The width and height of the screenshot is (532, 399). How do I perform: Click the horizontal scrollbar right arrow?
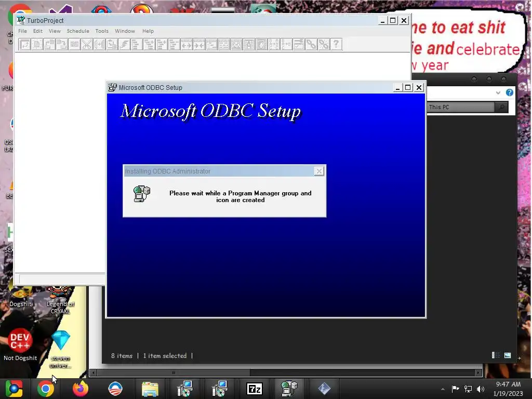[x=478, y=373]
